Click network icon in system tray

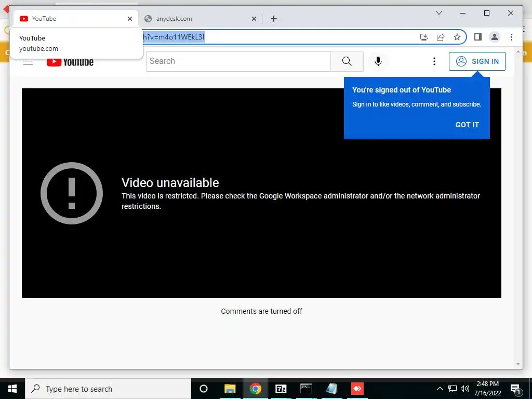click(453, 389)
